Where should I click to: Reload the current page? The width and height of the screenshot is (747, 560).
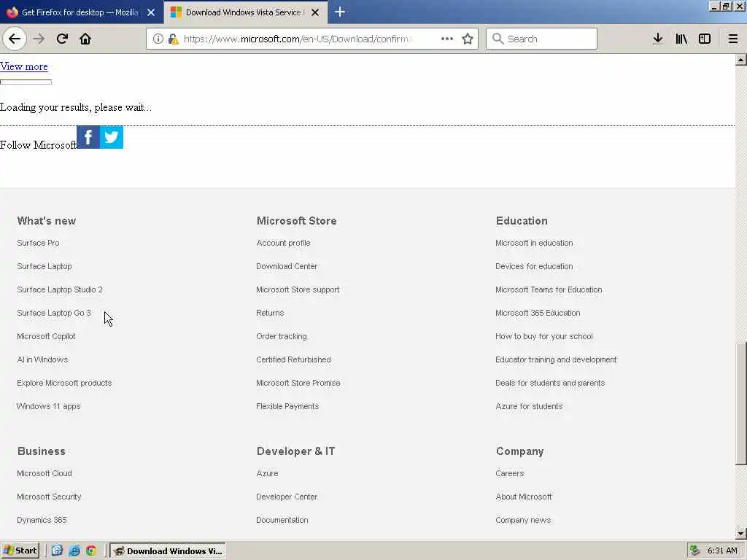(62, 39)
